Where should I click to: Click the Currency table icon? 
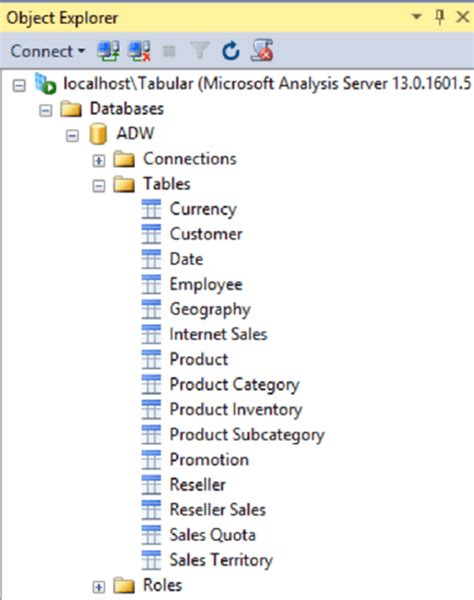(151, 209)
